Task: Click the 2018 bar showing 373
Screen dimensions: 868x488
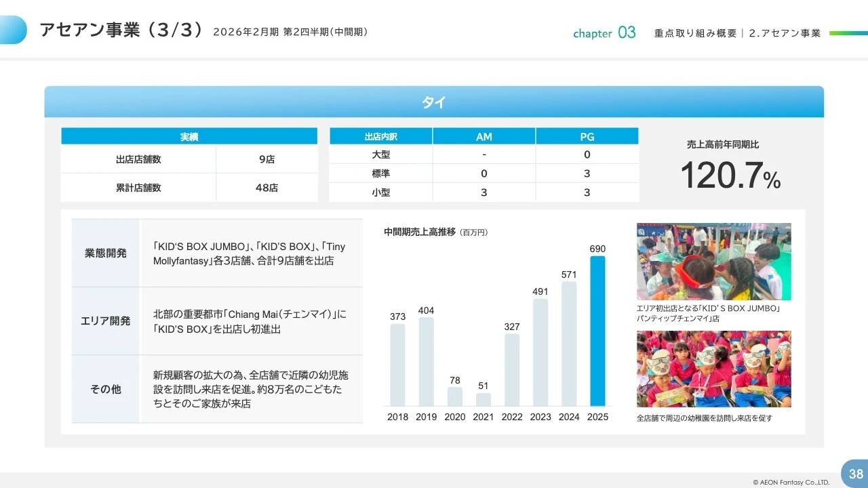Action: click(397, 366)
